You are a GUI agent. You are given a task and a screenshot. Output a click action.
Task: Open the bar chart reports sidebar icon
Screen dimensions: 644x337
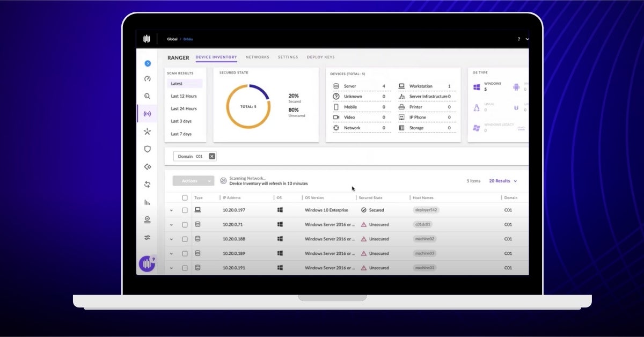point(147,202)
